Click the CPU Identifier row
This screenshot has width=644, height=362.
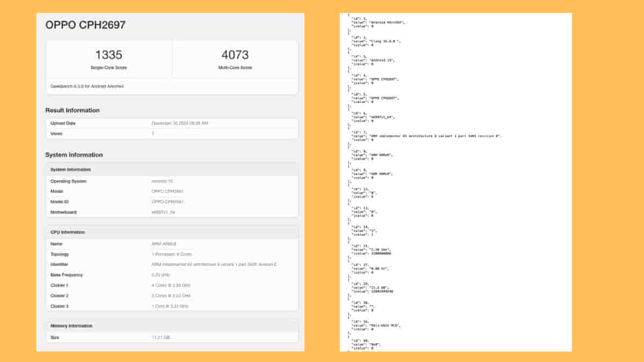[x=172, y=264]
